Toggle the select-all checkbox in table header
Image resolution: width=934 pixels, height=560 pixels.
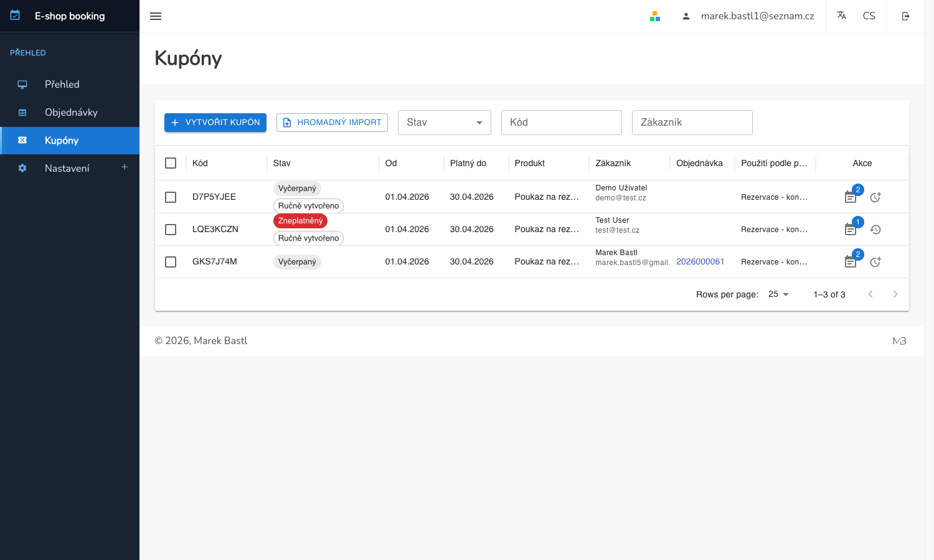[x=171, y=163]
